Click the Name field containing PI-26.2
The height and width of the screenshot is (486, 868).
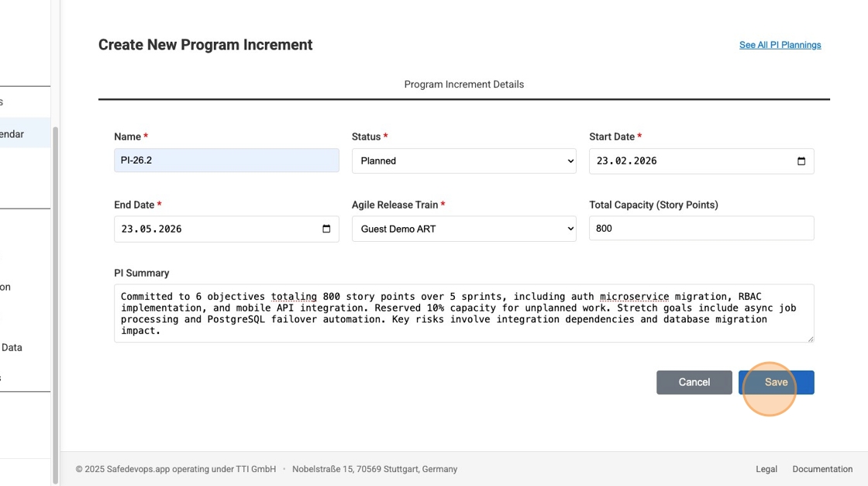pyautogui.click(x=226, y=160)
